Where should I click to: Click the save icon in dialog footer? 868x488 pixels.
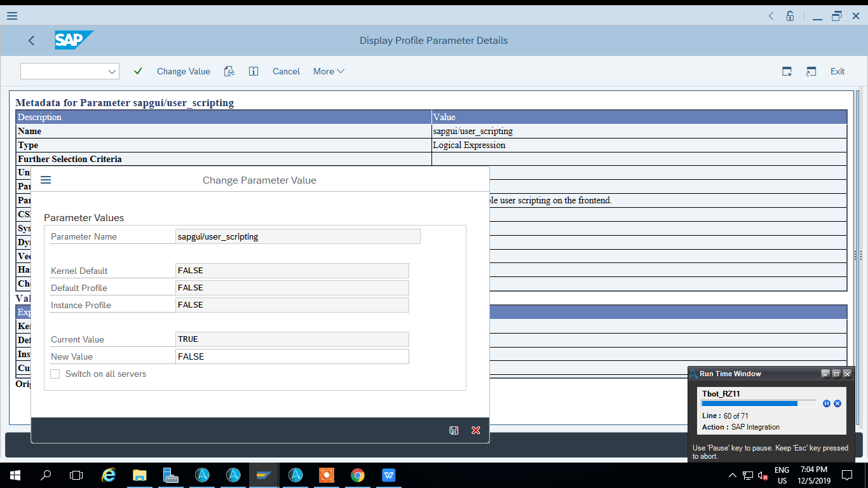(454, 430)
